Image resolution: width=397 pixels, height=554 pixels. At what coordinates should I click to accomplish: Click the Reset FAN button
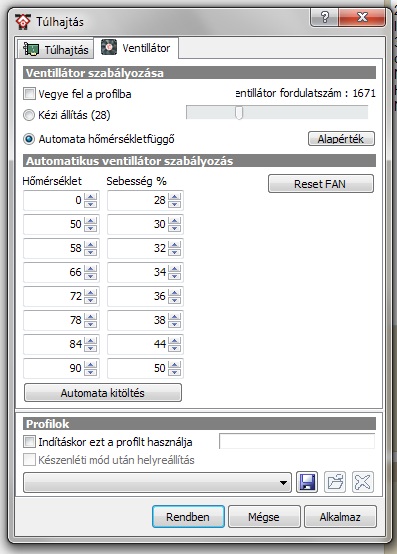pos(321,184)
